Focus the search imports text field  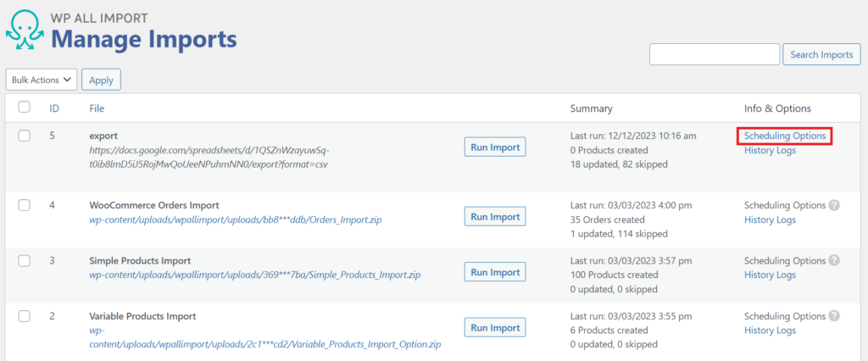715,54
